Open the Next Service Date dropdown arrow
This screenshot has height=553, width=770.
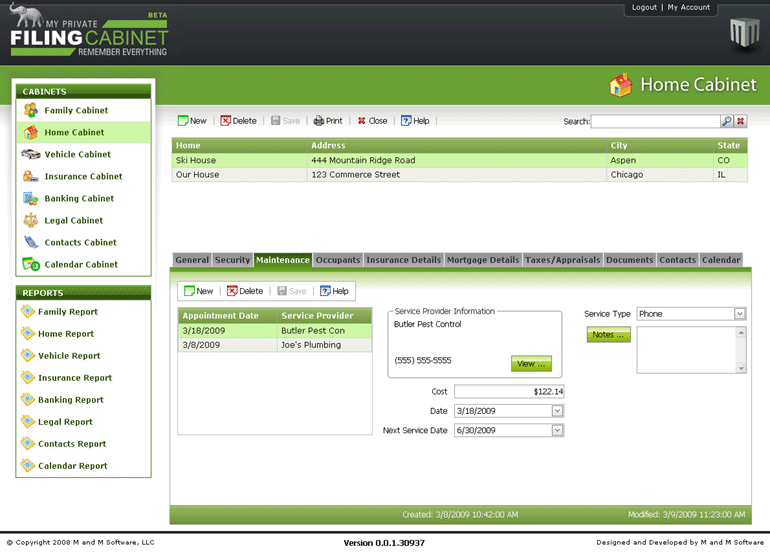pos(557,430)
